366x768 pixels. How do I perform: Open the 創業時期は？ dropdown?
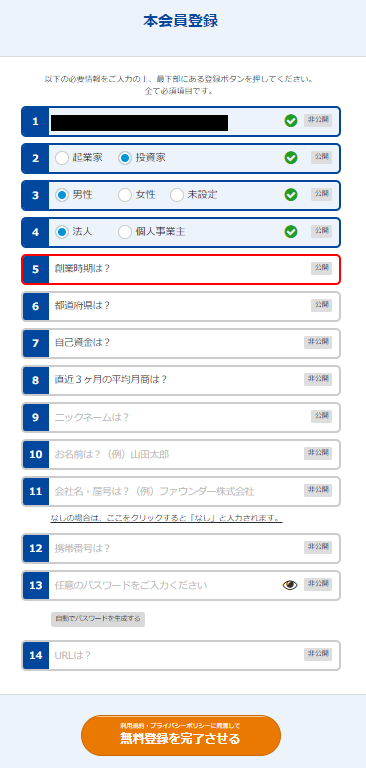pyautogui.click(x=181, y=269)
